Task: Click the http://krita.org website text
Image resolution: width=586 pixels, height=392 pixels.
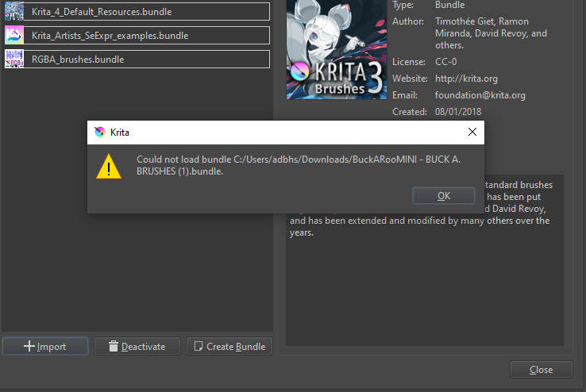Action: [x=466, y=79]
